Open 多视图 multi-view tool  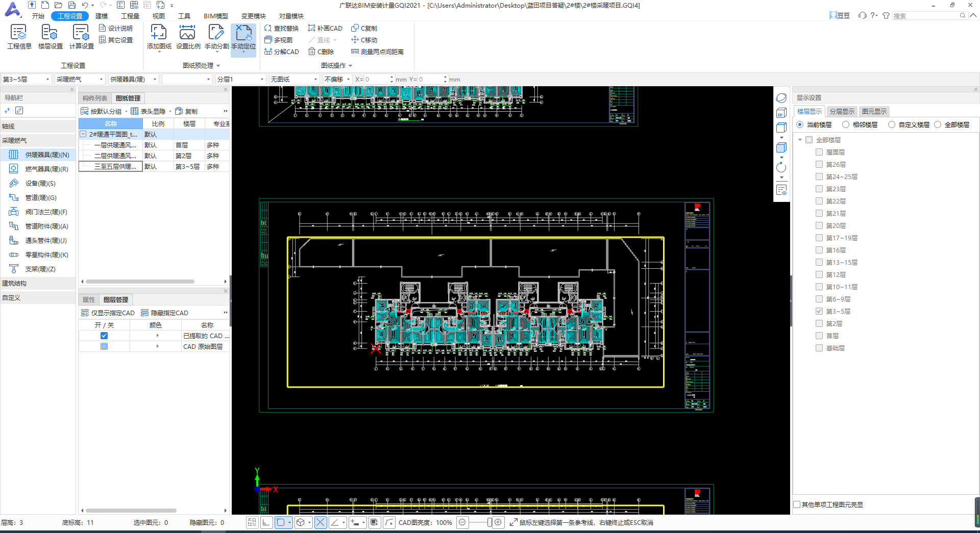pos(278,40)
